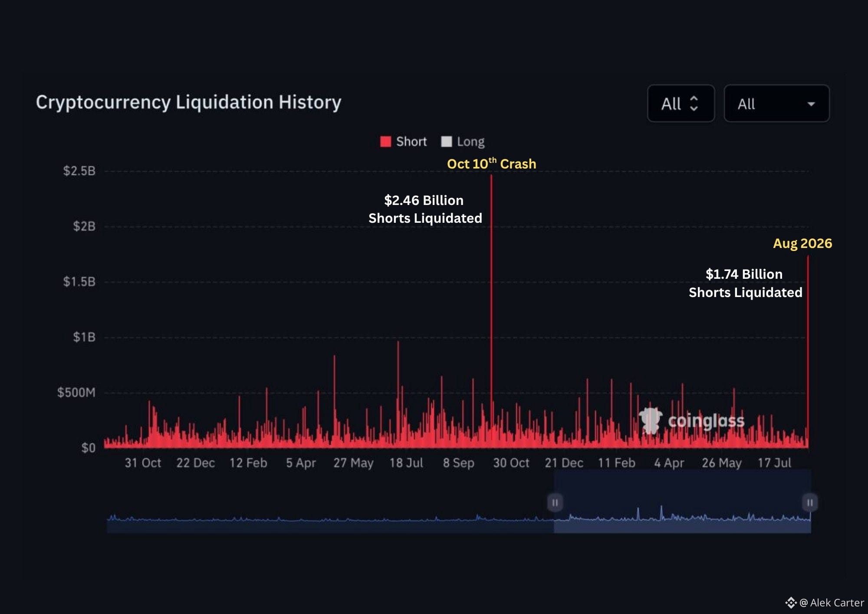Select the "26 May" x-axis date label
Screen dimensions: 868x614
[722, 463]
